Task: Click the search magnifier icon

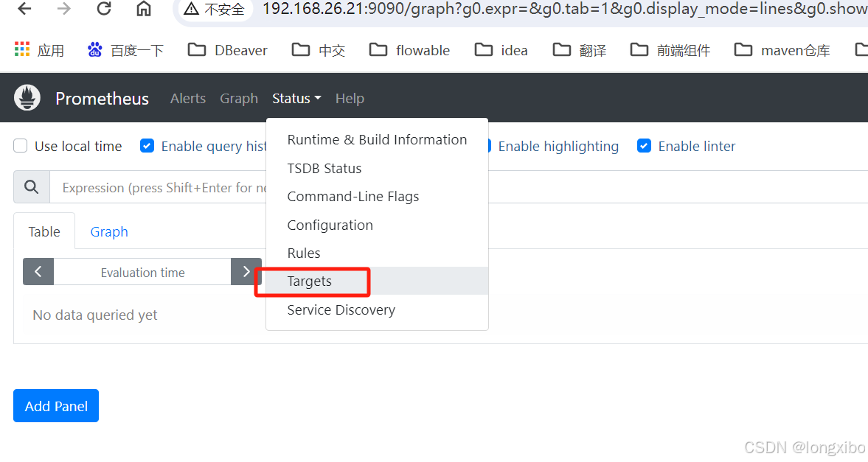Action: 32,187
